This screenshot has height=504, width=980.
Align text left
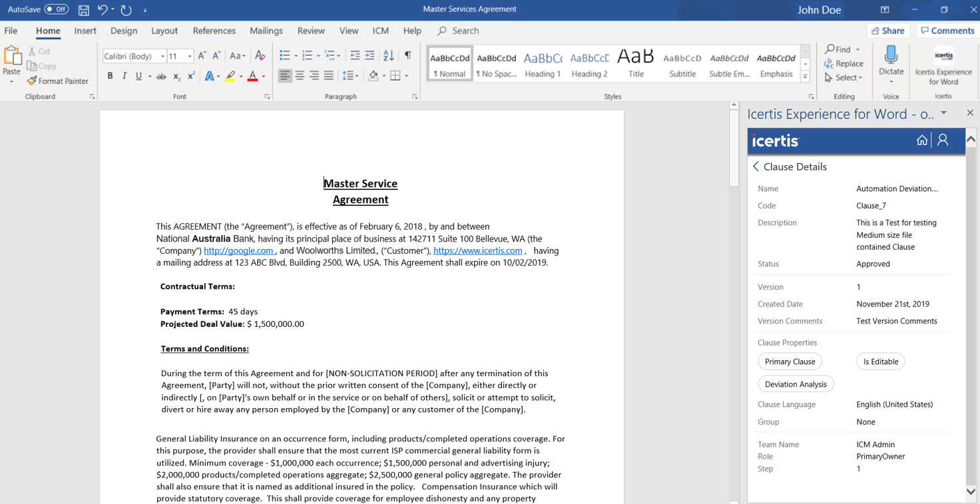pyautogui.click(x=285, y=77)
